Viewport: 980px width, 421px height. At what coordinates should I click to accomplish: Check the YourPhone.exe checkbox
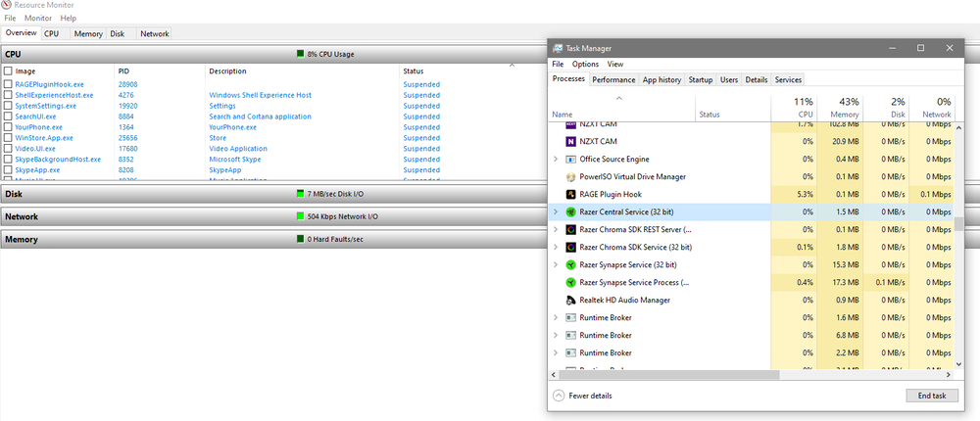(x=8, y=127)
